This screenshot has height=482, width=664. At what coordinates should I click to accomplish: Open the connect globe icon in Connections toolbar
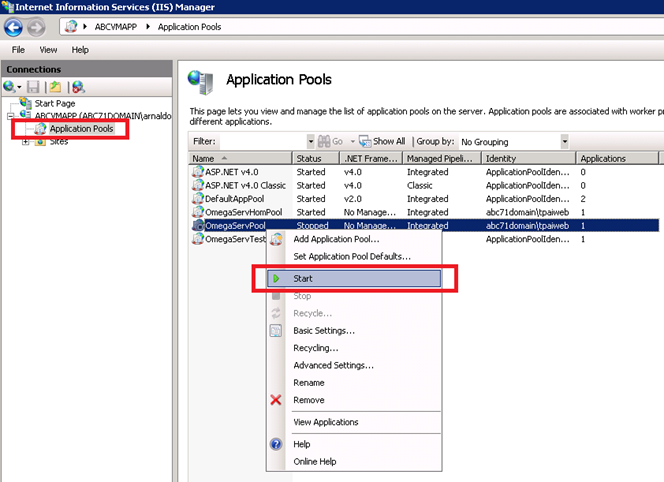click(9, 87)
